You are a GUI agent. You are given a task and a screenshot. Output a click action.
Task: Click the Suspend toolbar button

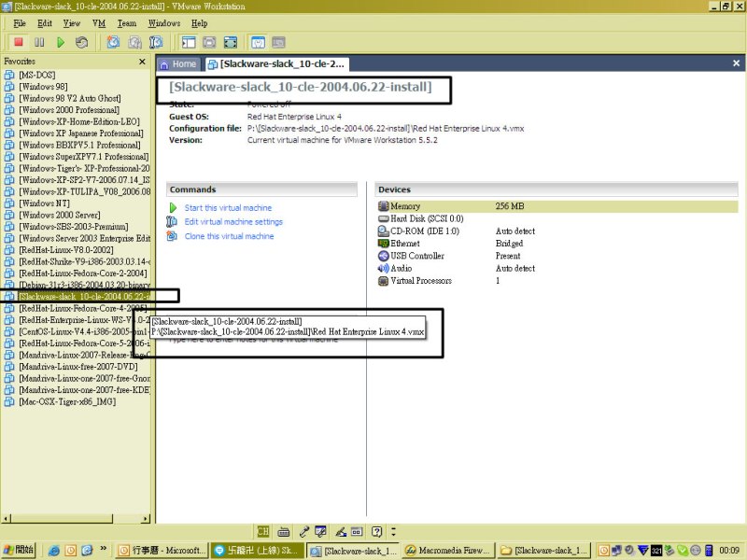tap(39, 42)
